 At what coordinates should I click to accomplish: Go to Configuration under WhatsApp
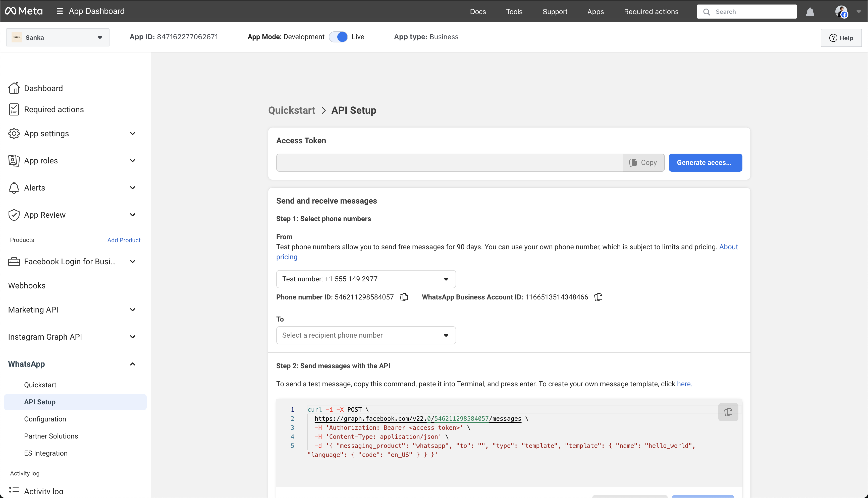tap(45, 419)
